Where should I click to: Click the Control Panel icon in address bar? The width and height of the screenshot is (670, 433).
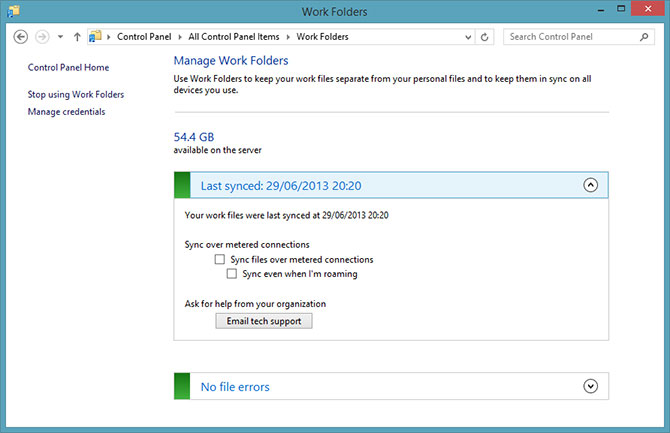(x=95, y=36)
